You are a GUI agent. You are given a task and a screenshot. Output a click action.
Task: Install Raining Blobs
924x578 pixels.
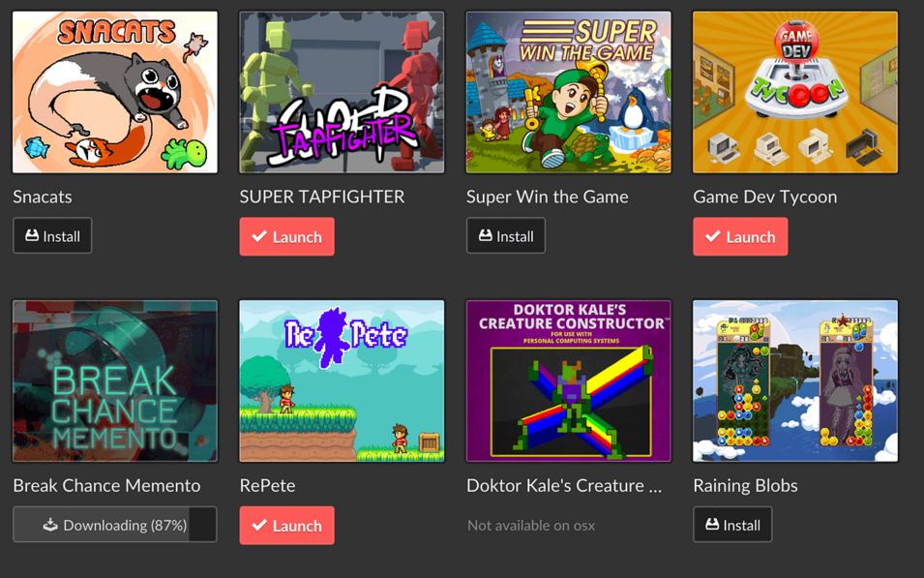coord(732,525)
